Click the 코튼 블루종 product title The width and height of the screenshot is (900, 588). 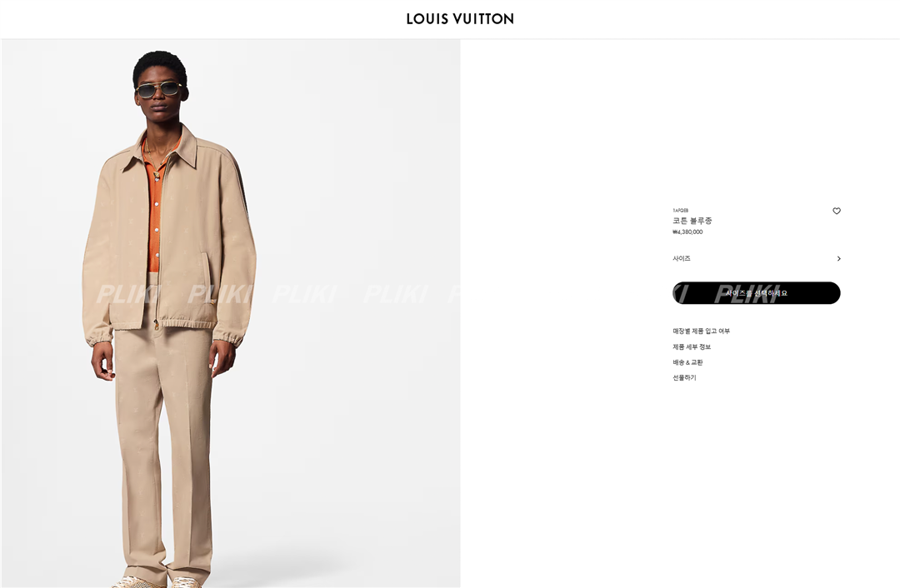point(692,221)
